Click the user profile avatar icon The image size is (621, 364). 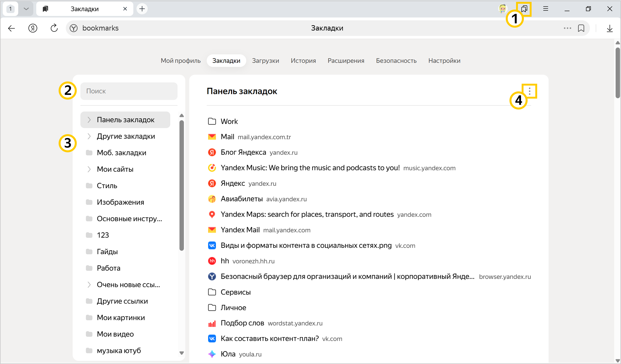[503, 9]
